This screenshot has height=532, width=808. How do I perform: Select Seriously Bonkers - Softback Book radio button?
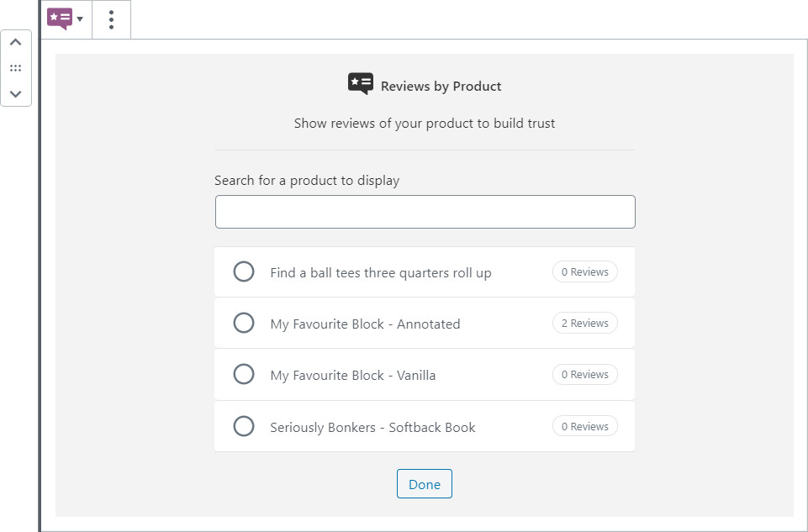coord(244,426)
